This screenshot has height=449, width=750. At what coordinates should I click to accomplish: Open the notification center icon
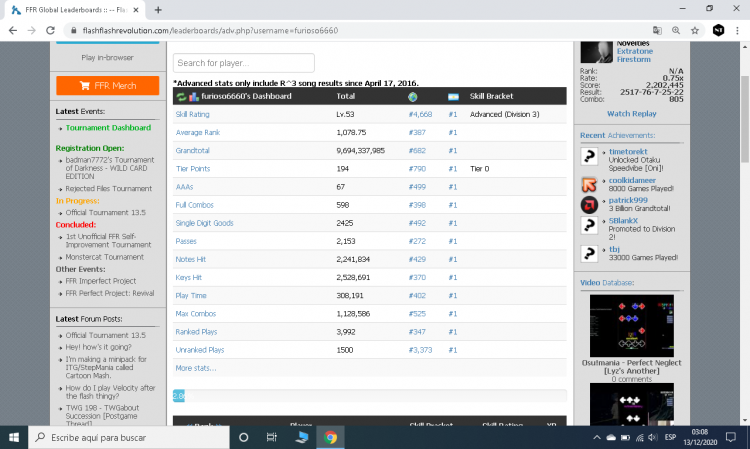pos(730,437)
